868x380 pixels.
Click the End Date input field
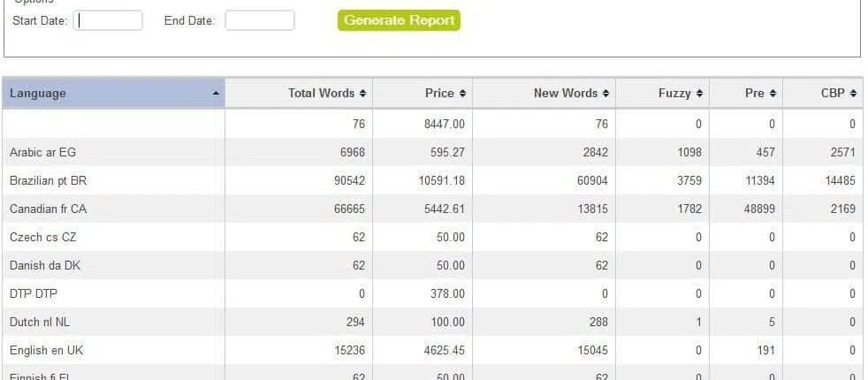(x=259, y=20)
